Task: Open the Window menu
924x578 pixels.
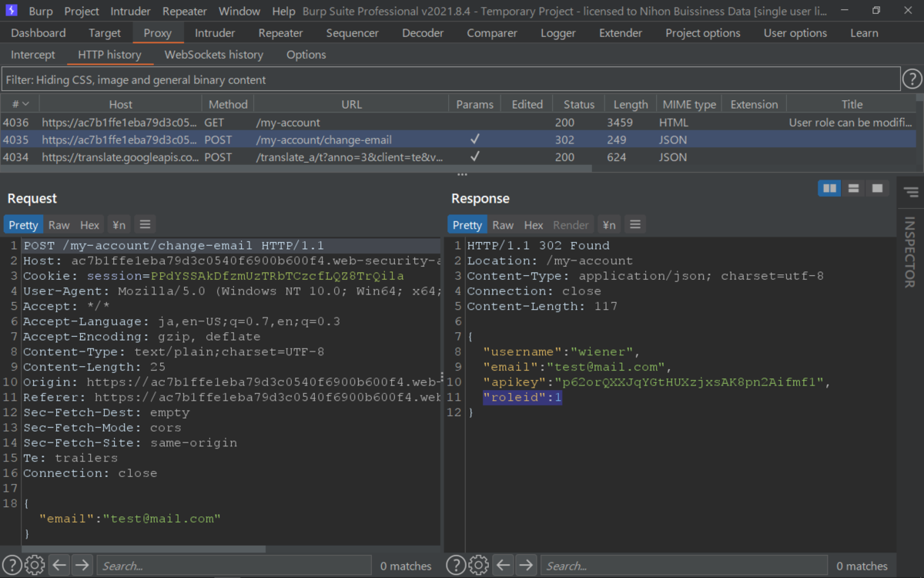Action: click(239, 11)
